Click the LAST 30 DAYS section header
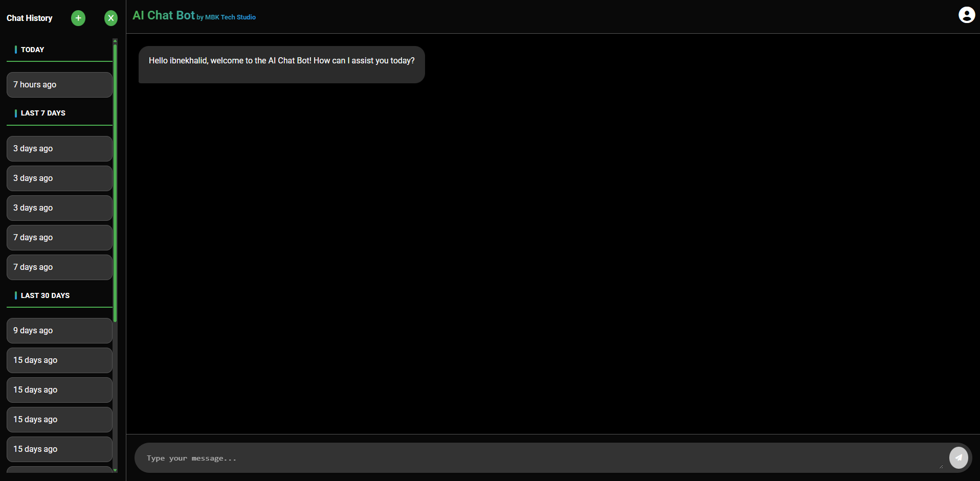This screenshot has width=980, height=481. [45, 295]
